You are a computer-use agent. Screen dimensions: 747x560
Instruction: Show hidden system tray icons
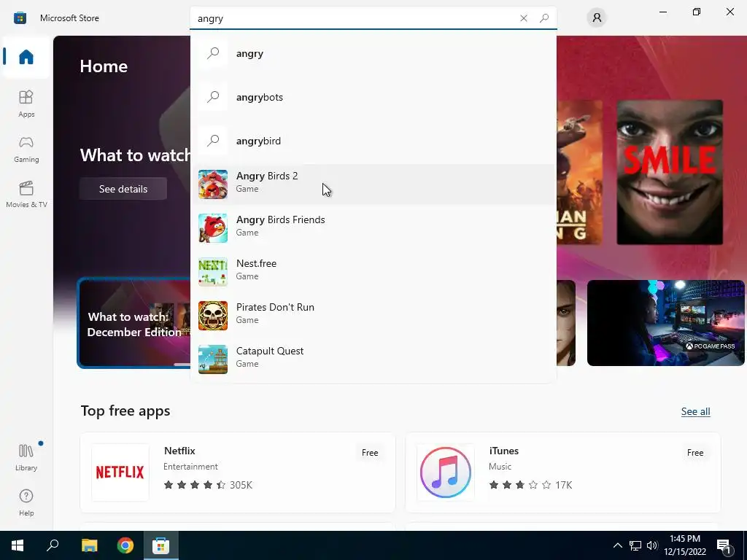click(617, 545)
